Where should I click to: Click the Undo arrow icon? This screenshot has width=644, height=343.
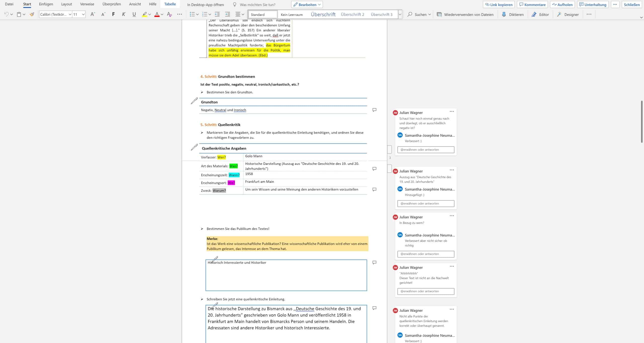(x=7, y=14)
